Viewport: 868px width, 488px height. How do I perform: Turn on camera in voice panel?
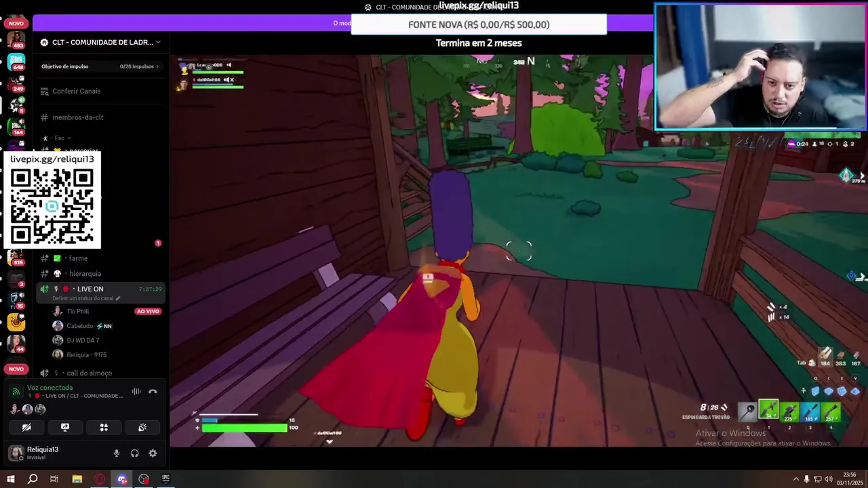click(26, 428)
